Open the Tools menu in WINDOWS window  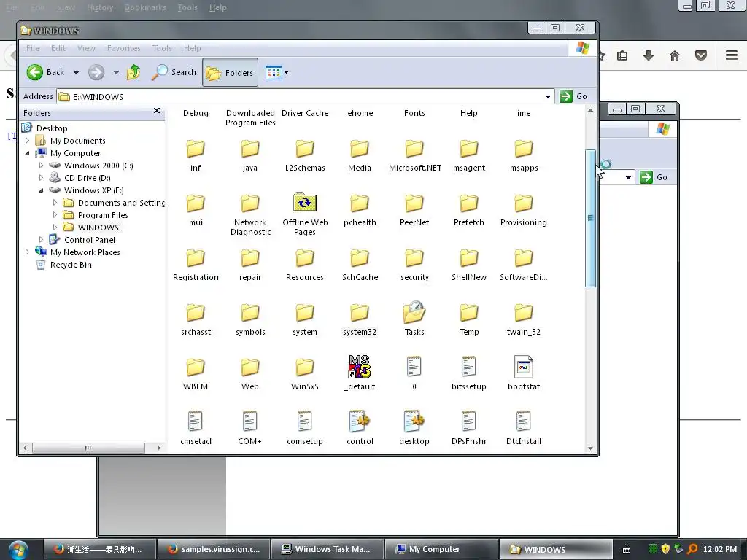162,48
